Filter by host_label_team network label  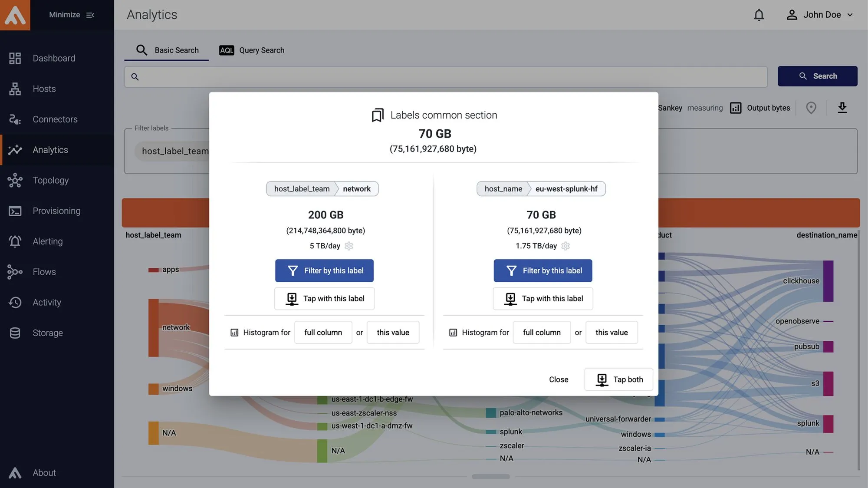[x=324, y=270]
